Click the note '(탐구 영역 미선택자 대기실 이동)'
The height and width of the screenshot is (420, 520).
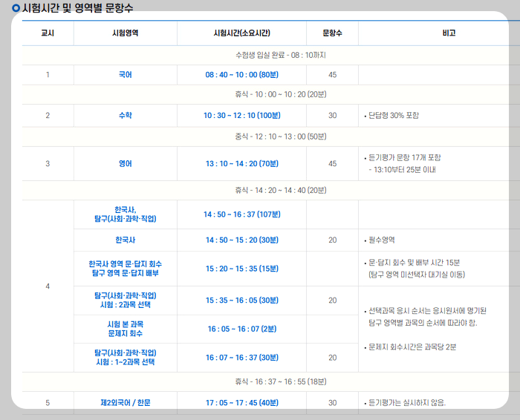click(x=417, y=275)
